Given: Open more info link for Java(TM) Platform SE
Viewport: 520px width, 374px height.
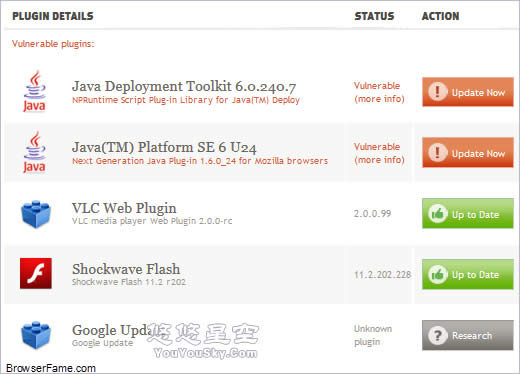Looking at the screenshot, I should [x=379, y=160].
